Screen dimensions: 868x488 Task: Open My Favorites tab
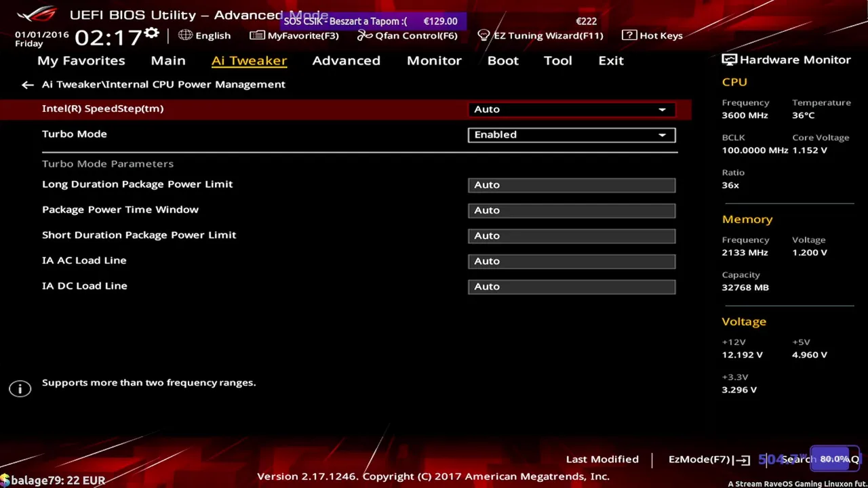pos(81,60)
